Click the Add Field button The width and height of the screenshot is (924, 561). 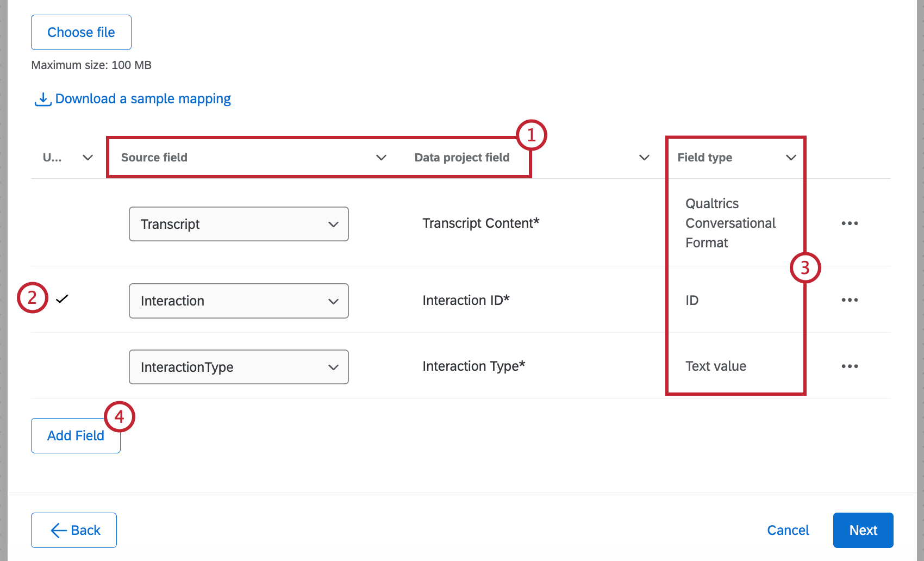pos(75,435)
